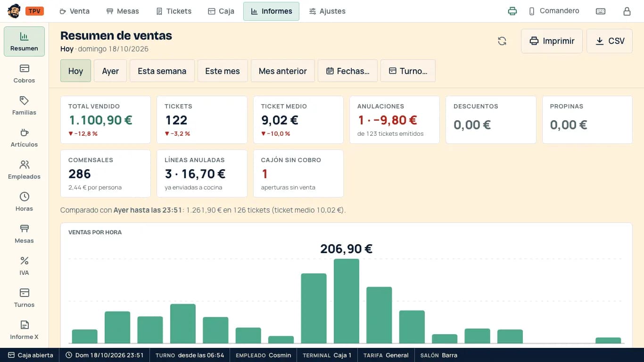Open the Ajustes tab
This screenshot has width=644, height=362.
point(327,11)
